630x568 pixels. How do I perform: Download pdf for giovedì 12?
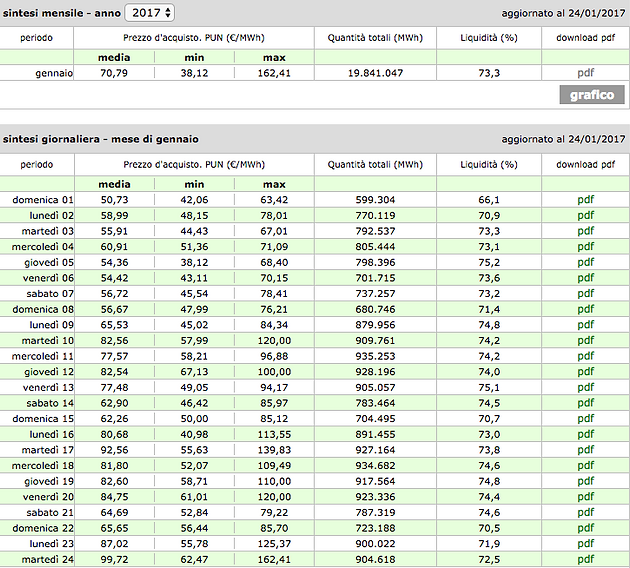[x=585, y=372]
